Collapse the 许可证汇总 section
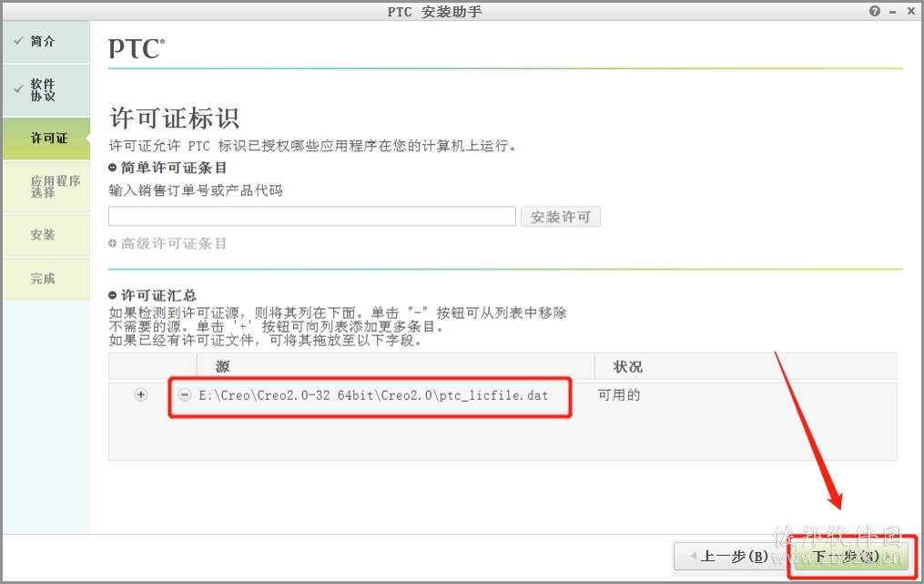The image size is (924, 584). [x=113, y=295]
